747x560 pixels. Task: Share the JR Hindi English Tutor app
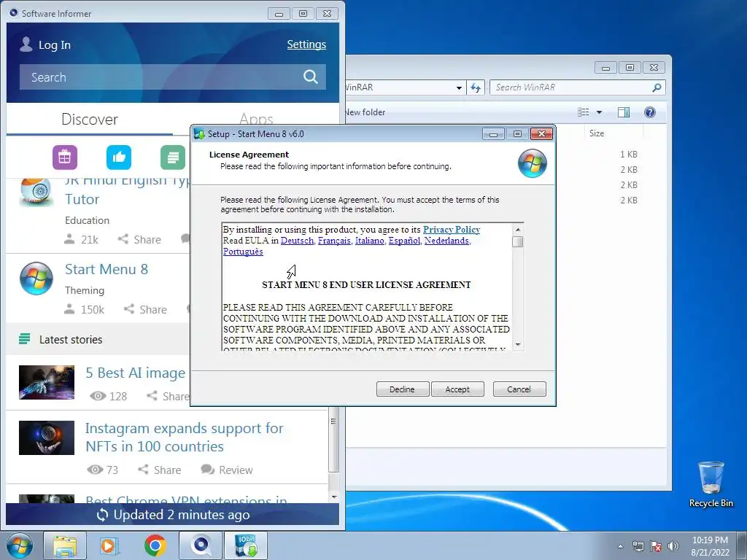[139, 239]
